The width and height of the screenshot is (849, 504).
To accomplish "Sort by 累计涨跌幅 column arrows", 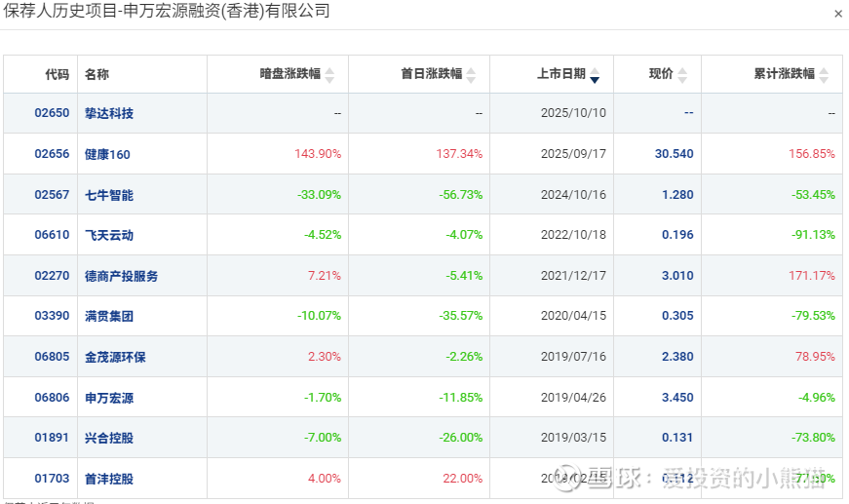I will click(824, 75).
